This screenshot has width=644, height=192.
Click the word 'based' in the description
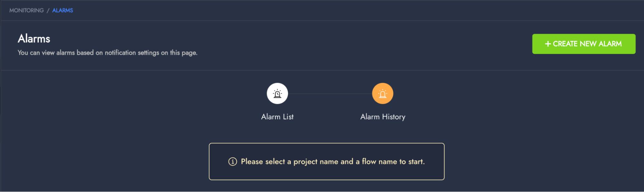[85, 53]
